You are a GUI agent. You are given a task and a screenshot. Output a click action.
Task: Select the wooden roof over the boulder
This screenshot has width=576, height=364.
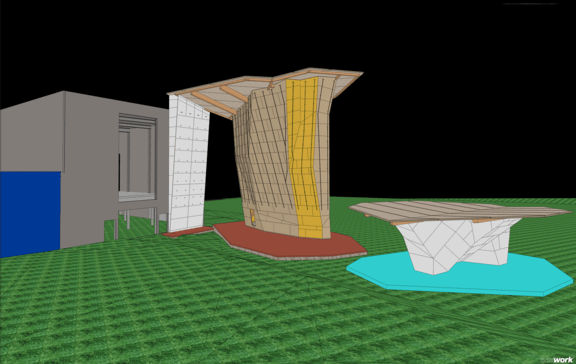(459, 212)
